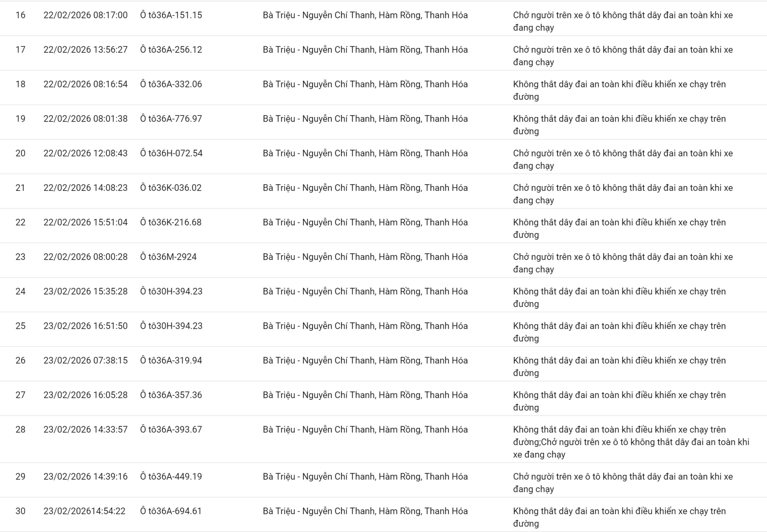Screen dimensions: 767x532
Task: Click timestamp 23/02/202614:54:22 in row 30
Action: [84, 511]
